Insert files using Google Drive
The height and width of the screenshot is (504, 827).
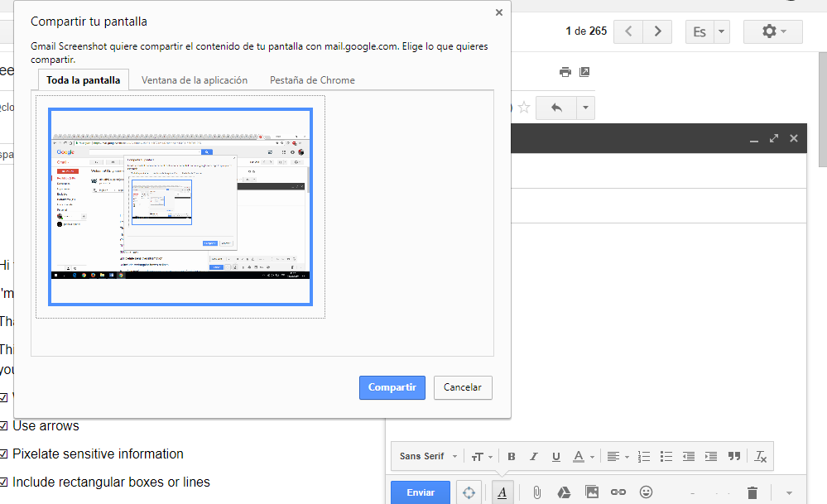point(564,492)
